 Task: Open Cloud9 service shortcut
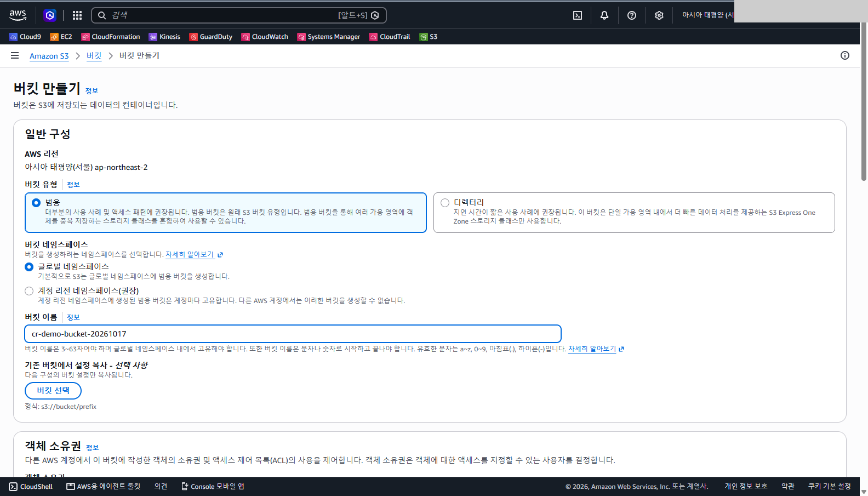pyautogui.click(x=25, y=37)
